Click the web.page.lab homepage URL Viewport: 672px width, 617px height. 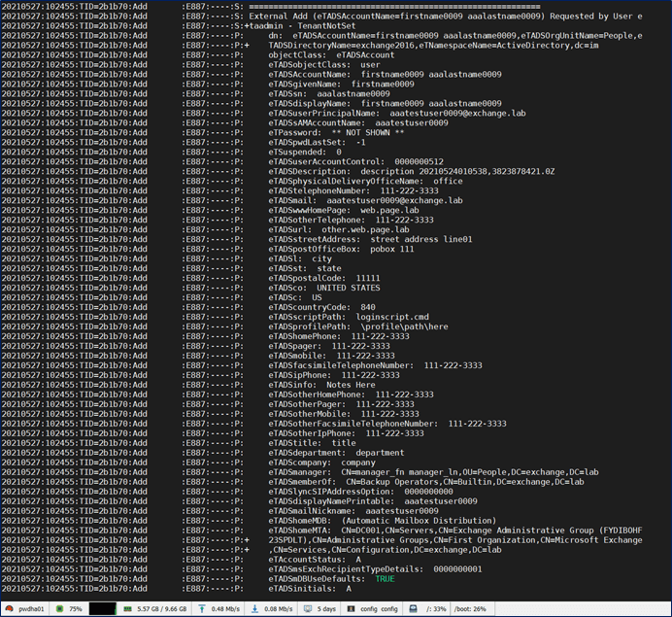tap(389, 210)
